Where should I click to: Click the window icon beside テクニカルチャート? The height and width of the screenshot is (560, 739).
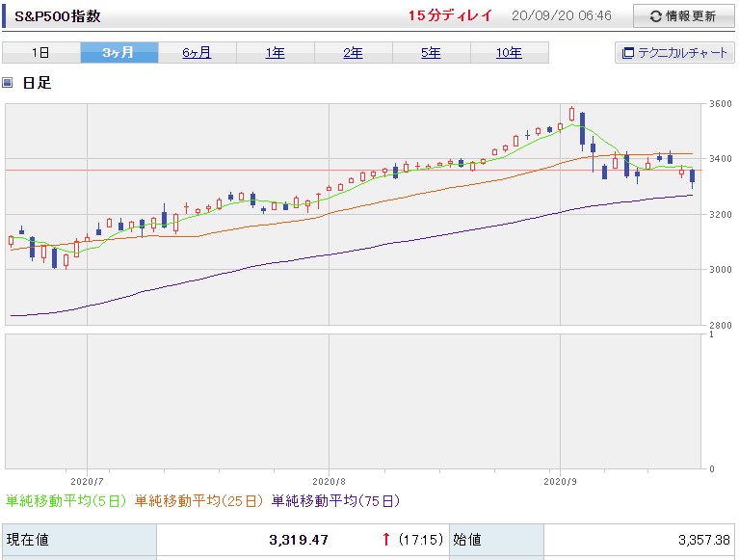628,53
